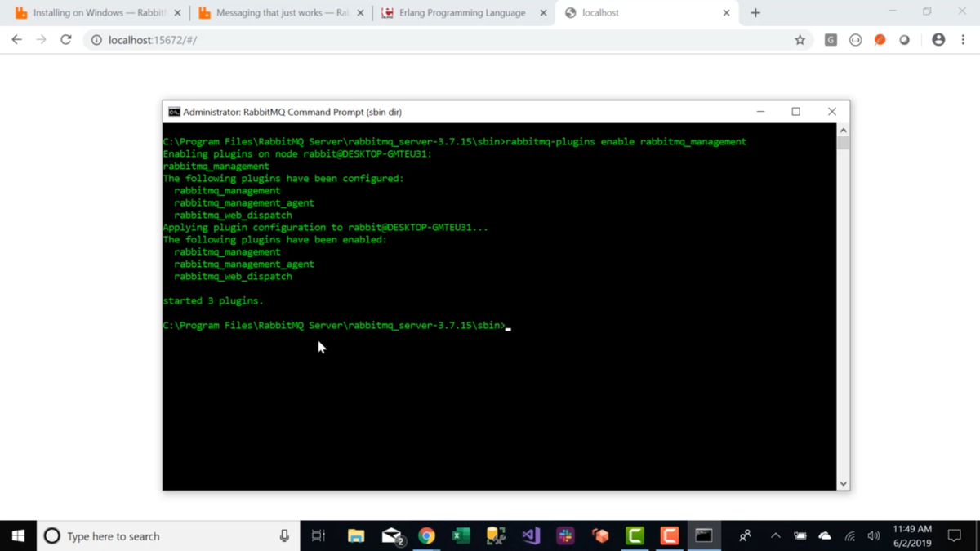Select the command prompt taskbar icon
This screenshot has width=980, height=551.
(x=704, y=536)
